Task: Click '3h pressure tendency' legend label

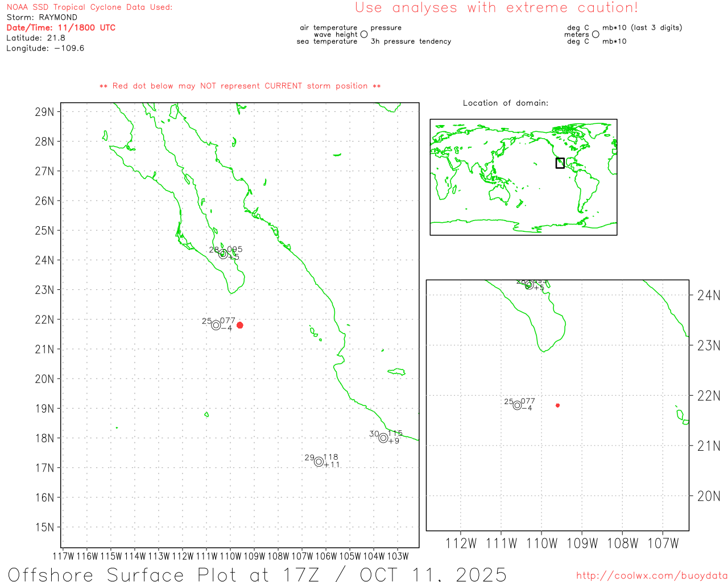Action: pyautogui.click(x=411, y=41)
